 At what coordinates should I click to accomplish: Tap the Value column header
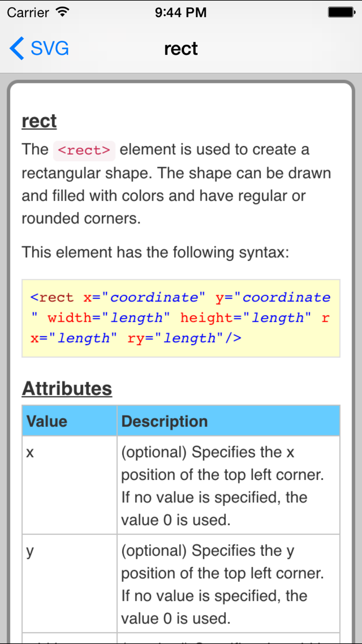70,421
